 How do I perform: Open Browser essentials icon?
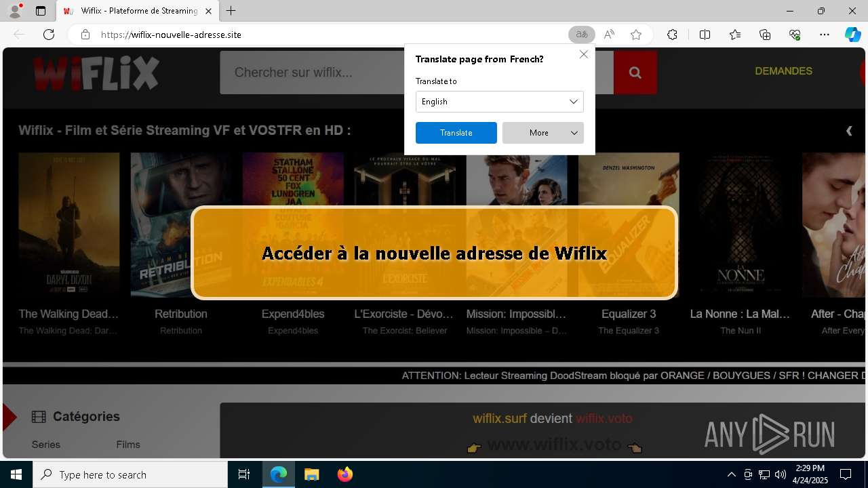pyautogui.click(x=795, y=35)
